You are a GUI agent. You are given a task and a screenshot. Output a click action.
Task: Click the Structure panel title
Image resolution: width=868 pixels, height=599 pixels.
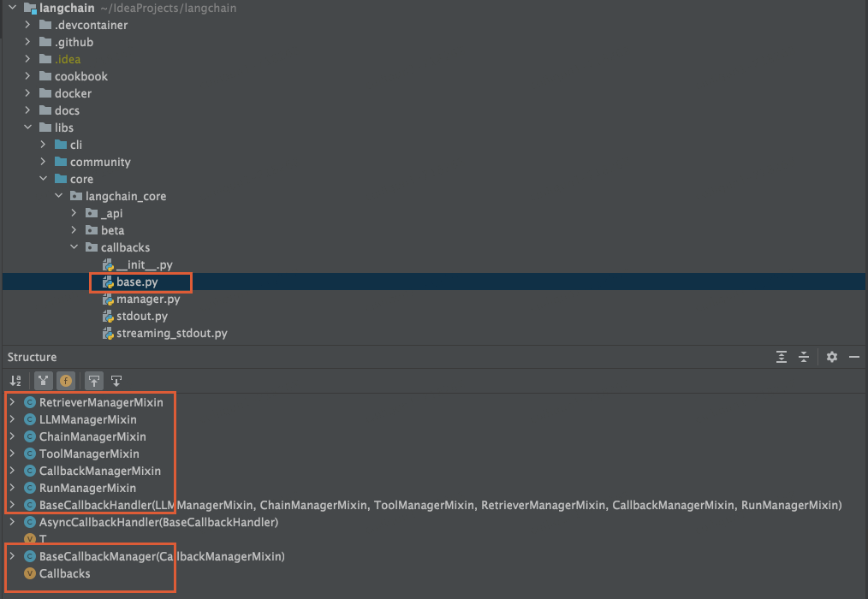click(33, 357)
